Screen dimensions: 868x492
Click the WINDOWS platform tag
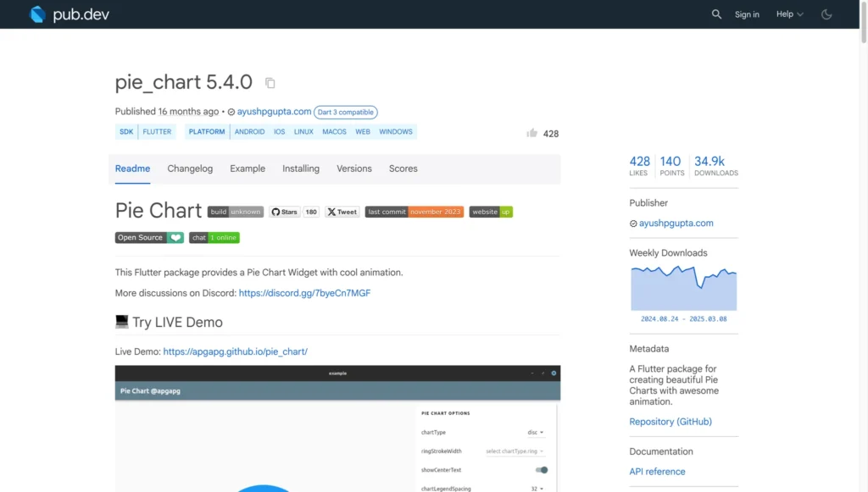(x=396, y=131)
